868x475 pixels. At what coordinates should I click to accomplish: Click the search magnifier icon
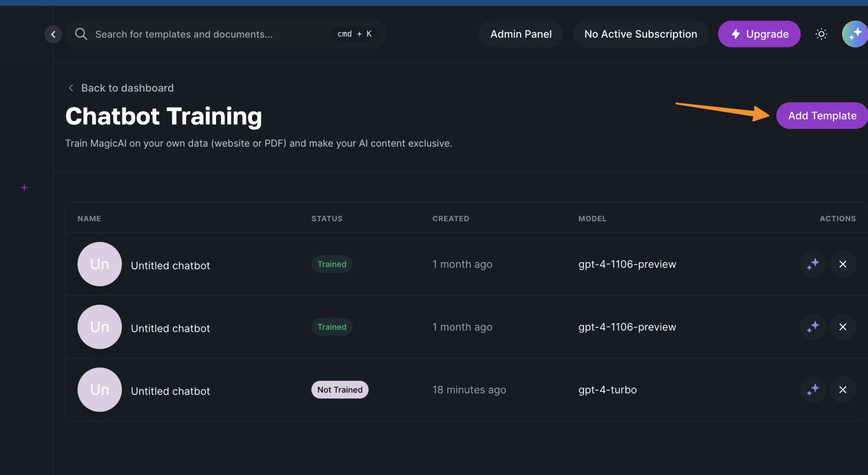(81, 34)
